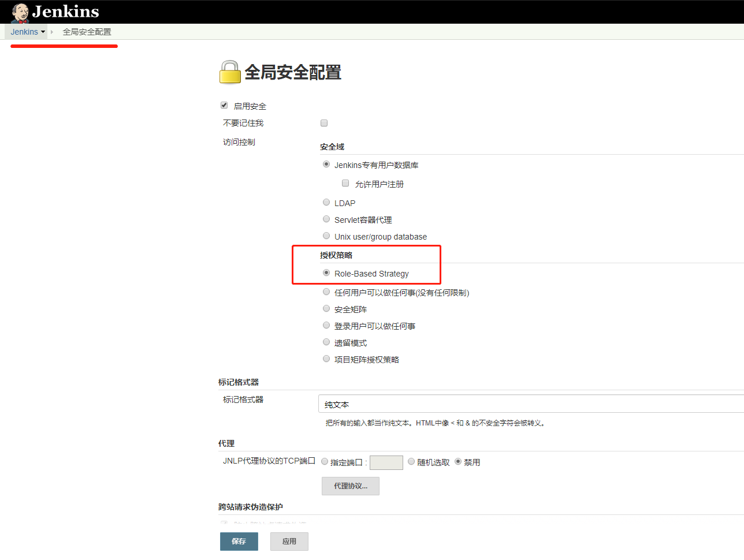Click the 全局安全配置 breadcrumb item
744x560 pixels.
tap(87, 32)
